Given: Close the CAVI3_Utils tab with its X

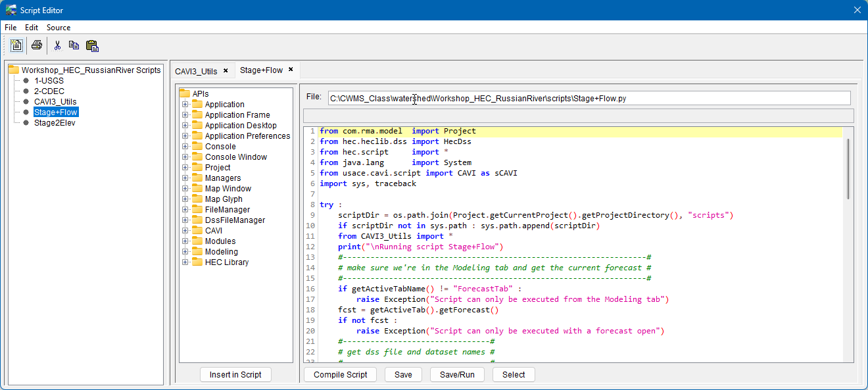Looking at the screenshot, I should (x=226, y=70).
